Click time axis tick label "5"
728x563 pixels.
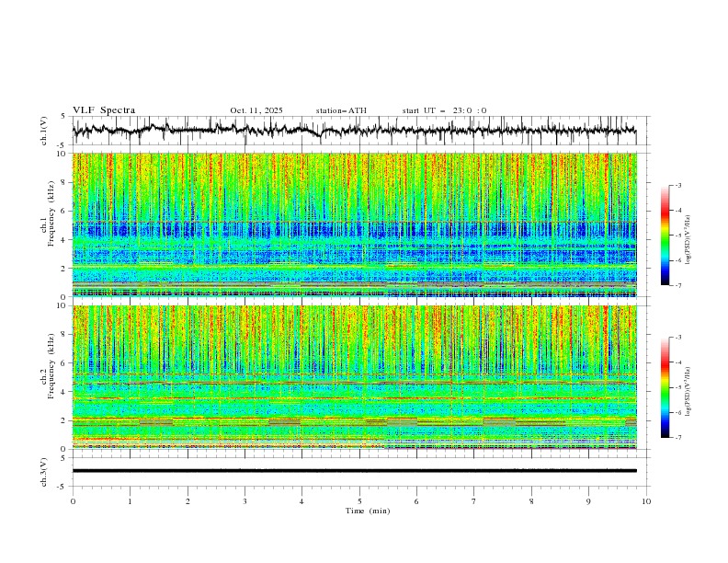coord(359,501)
